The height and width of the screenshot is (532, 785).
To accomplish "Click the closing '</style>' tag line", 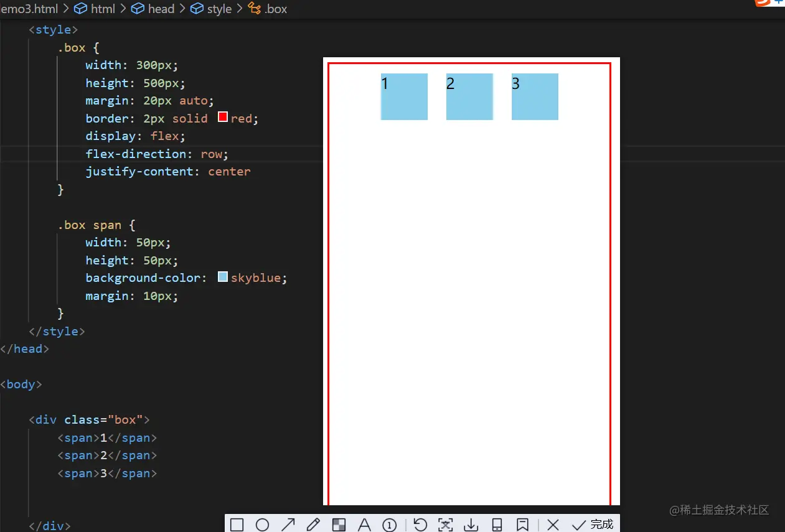I will point(57,331).
